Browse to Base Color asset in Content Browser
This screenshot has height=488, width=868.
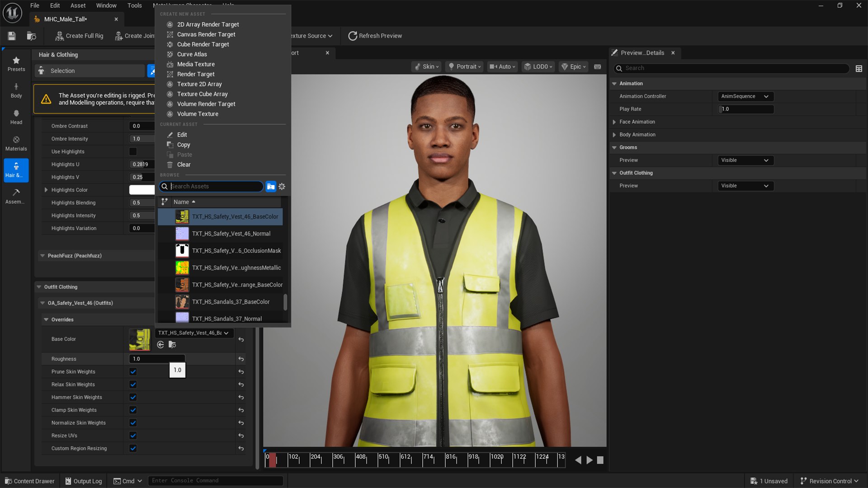coord(172,345)
